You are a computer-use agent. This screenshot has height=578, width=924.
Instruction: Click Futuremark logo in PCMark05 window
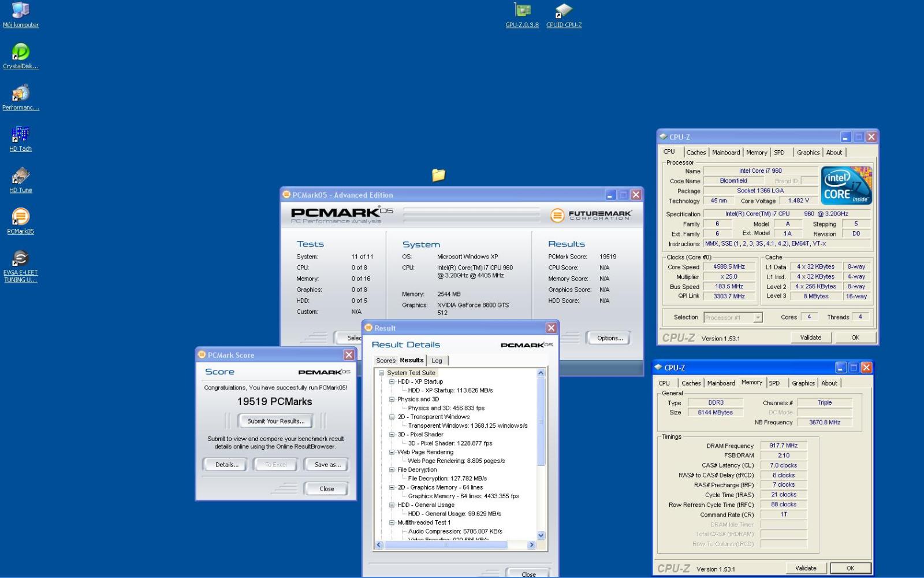[x=591, y=215]
